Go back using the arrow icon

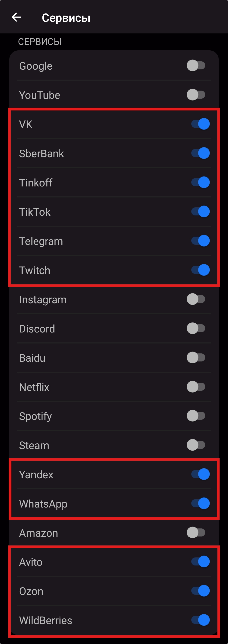[x=16, y=17]
